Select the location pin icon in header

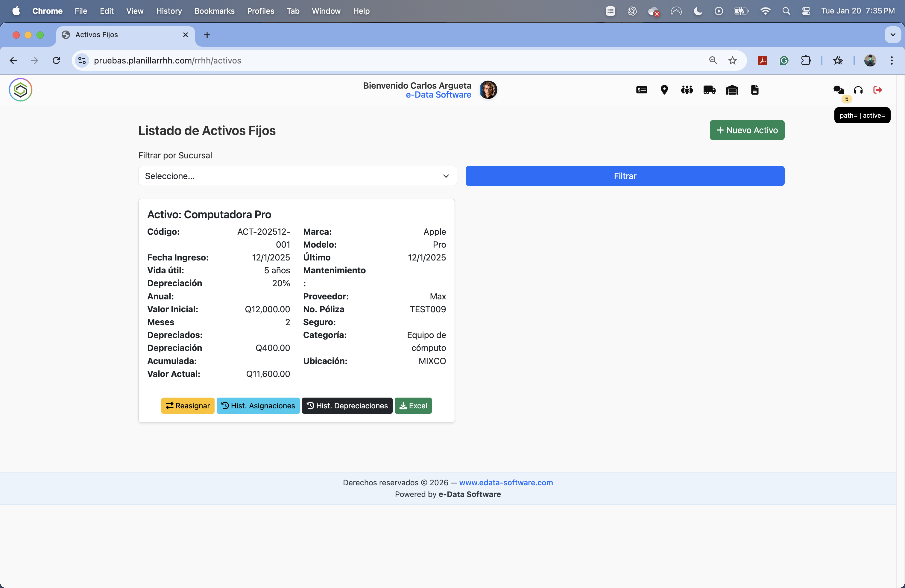click(x=664, y=90)
